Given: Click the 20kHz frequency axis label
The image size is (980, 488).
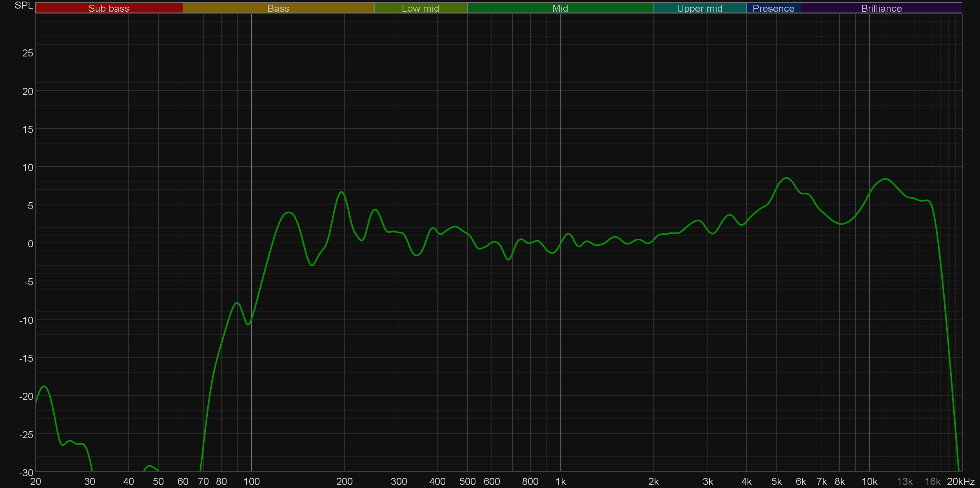Looking at the screenshot, I should pyautogui.click(x=960, y=481).
